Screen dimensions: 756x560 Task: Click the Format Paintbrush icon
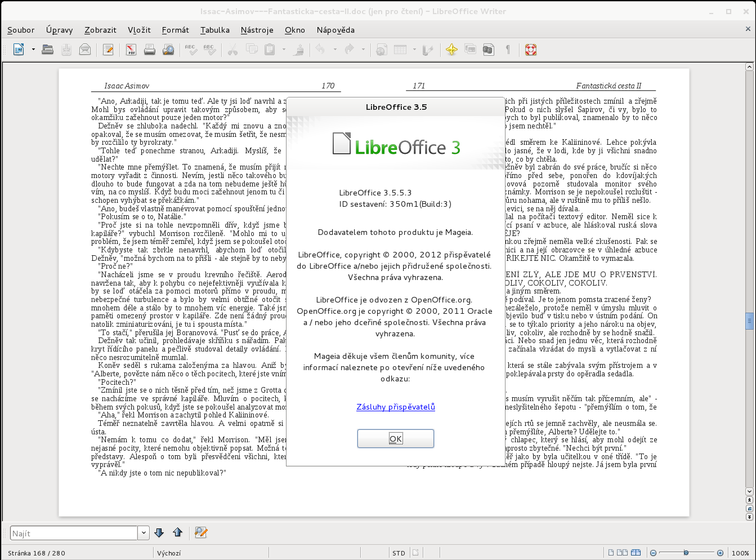(x=299, y=50)
